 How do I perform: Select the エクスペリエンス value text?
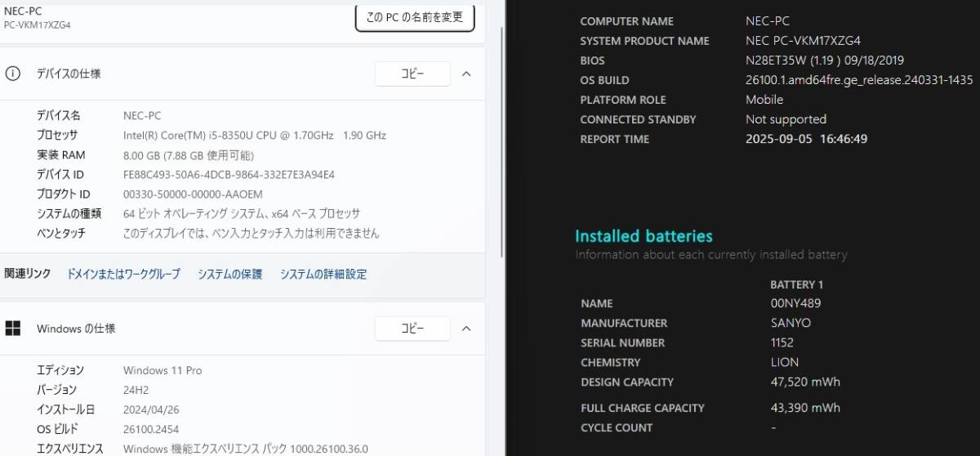coord(246,449)
